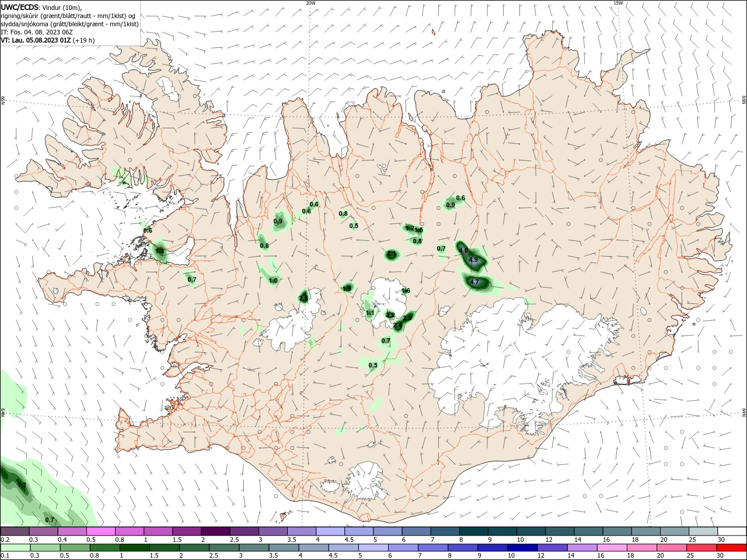Click the 1.6 value on Hofsjökull glacier
The width and height of the screenshot is (747, 560).
406,290
